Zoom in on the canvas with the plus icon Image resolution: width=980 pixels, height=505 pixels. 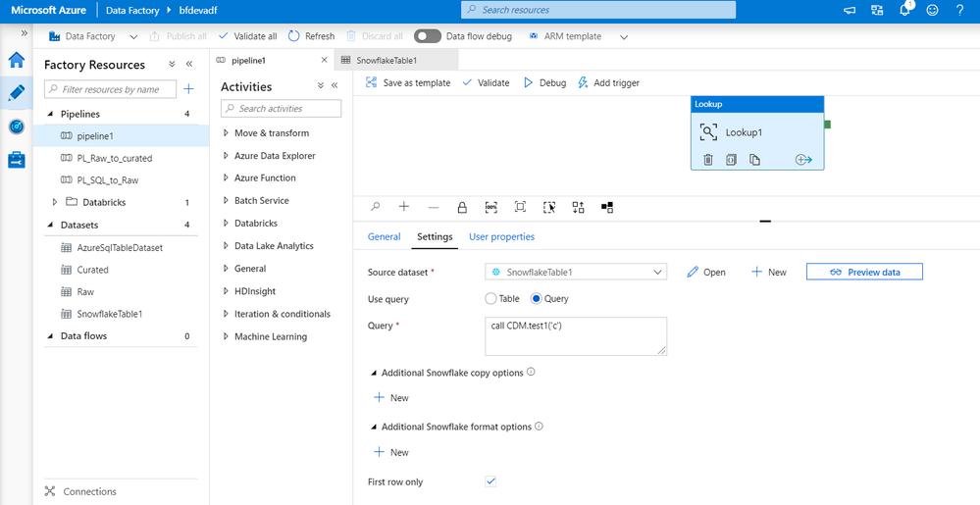coord(404,207)
